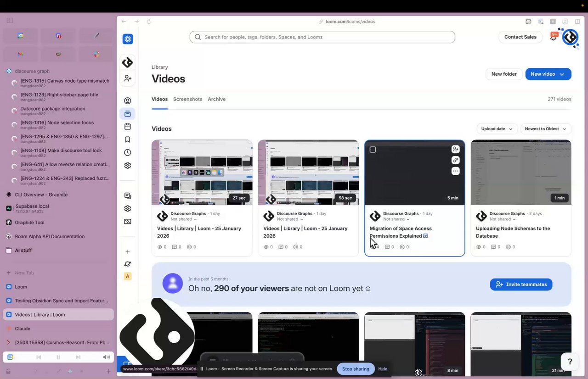Image resolution: width=588 pixels, height=379 pixels.
Task: Click the Stop sharing button
Action: click(x=356, y=369)
